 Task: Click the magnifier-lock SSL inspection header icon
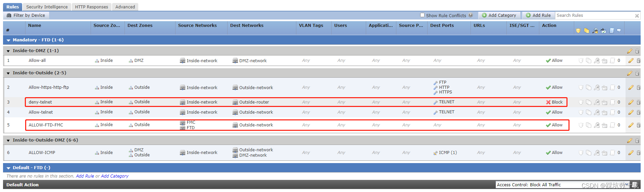[595, 31]
